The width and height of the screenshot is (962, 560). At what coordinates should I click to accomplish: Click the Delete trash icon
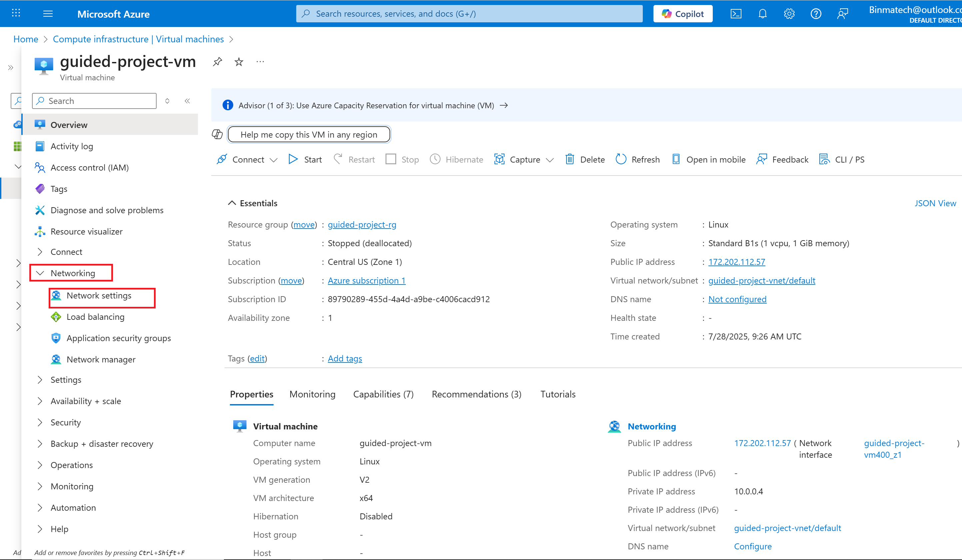click(x=569, y=159)
